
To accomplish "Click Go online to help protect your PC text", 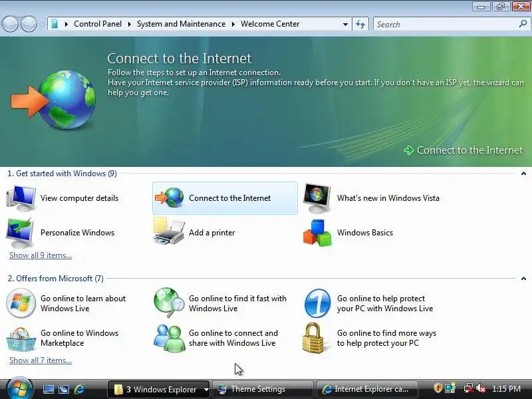I will tap(385, 303).
